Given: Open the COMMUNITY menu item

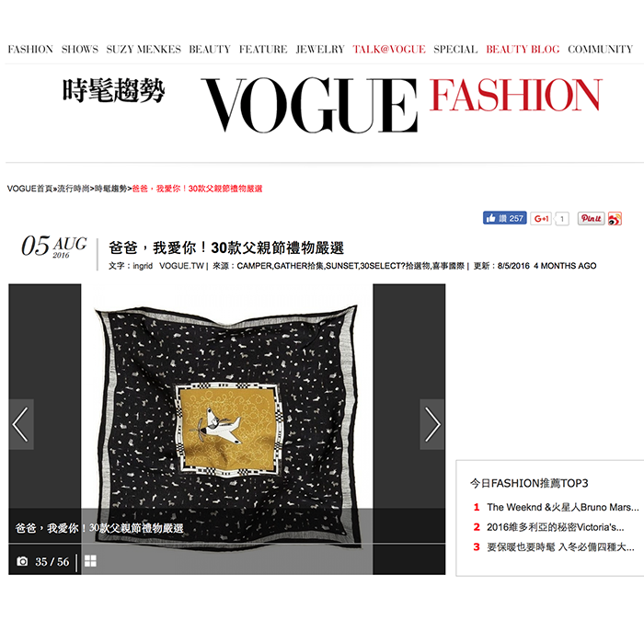Looking at the screenshot, I should 600,50.
